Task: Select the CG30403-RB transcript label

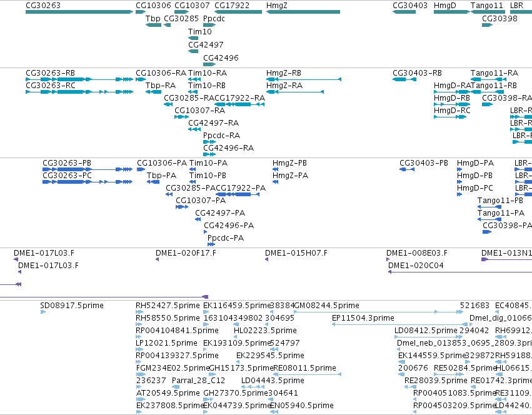Action: 418,73
